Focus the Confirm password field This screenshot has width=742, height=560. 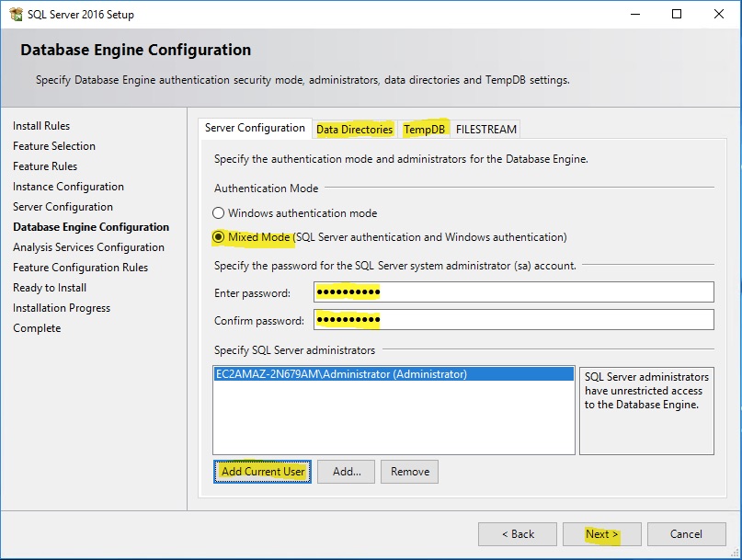[x=514, y=319]
